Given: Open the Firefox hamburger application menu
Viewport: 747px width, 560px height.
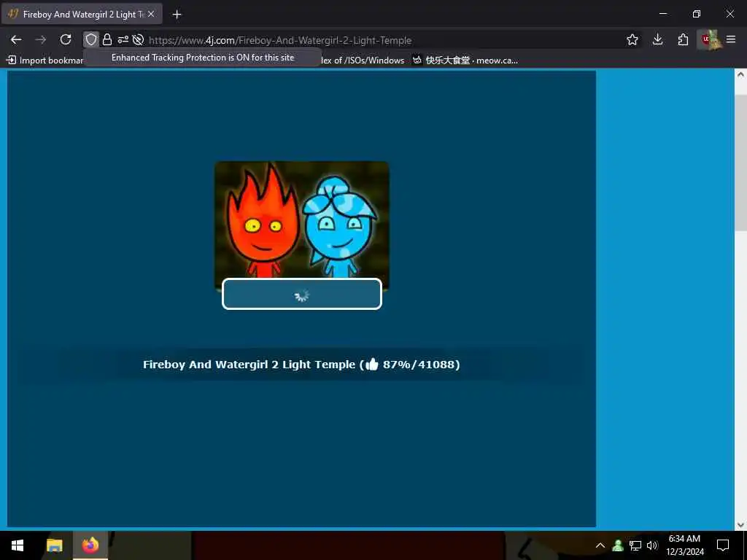Looking at the screenshot, I should pos(731,39).
